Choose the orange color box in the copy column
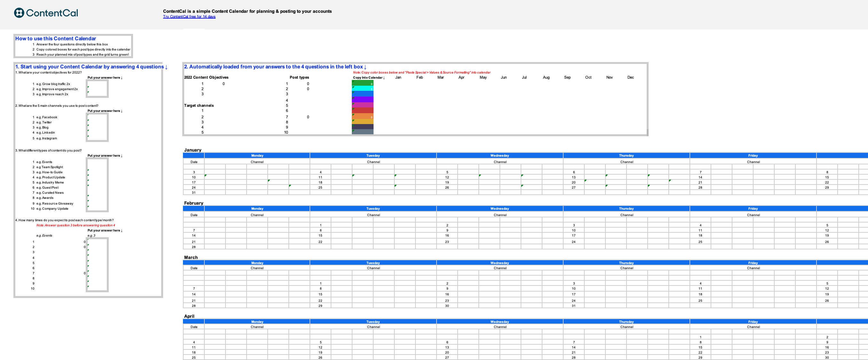This screenshot has width=868, height=360. click(363, 116)
